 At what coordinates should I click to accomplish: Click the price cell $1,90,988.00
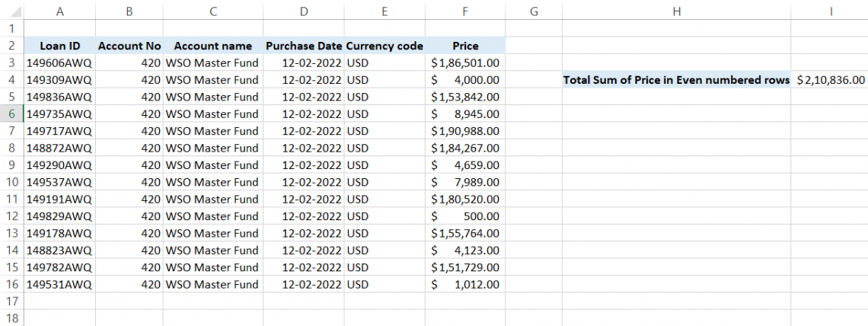(x=465, y=130)
